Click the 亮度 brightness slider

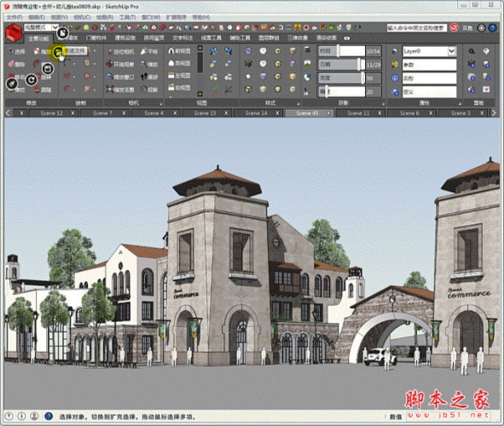click(x=341, y=78)
